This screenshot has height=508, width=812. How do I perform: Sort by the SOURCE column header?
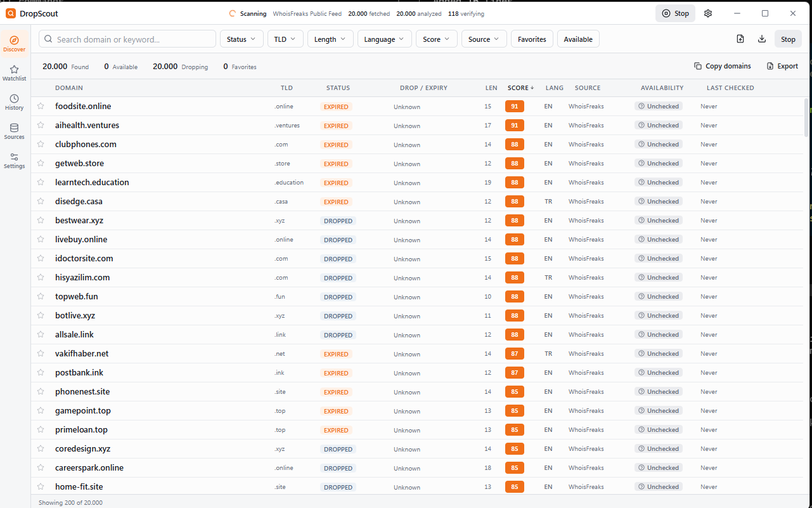(588, 88)
